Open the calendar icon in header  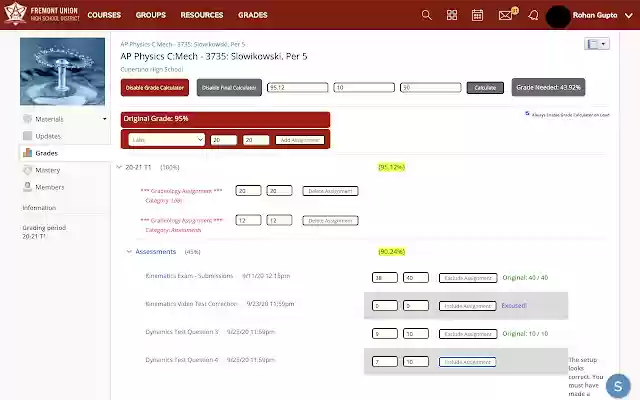click(x=477, y=15)
